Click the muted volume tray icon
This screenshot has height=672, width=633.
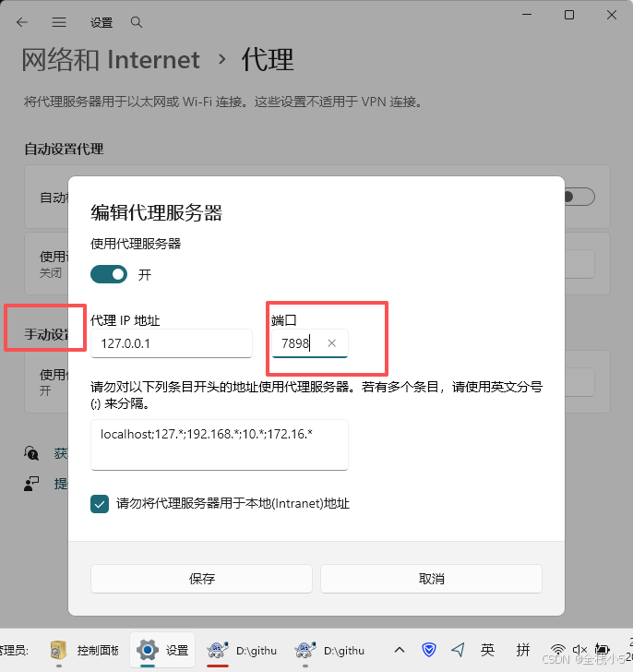tap(579, 650)
